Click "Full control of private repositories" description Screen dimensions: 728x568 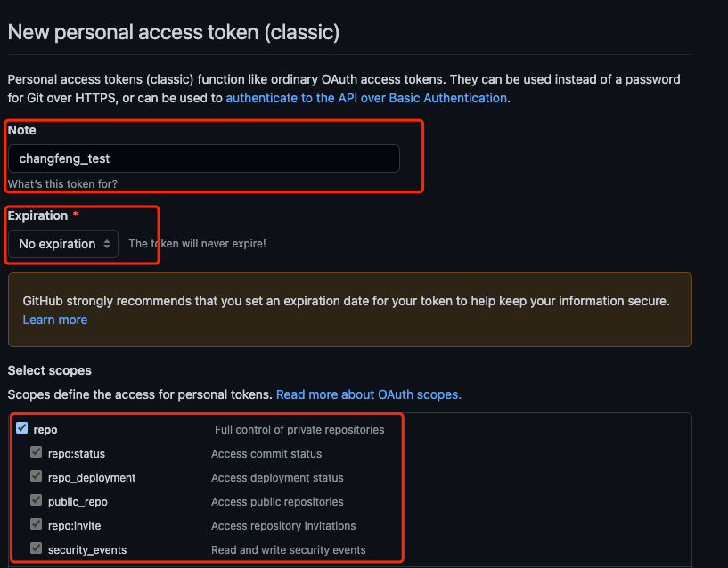point(299,430)
